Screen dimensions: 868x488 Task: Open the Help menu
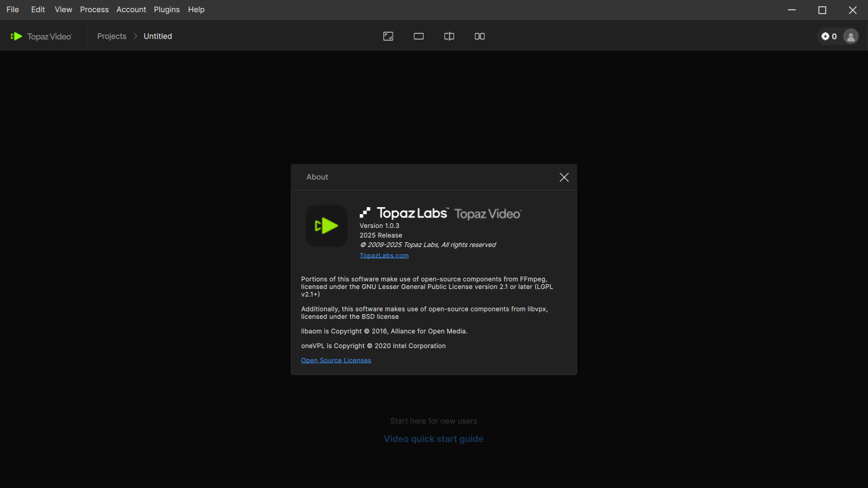pos(196,10)
